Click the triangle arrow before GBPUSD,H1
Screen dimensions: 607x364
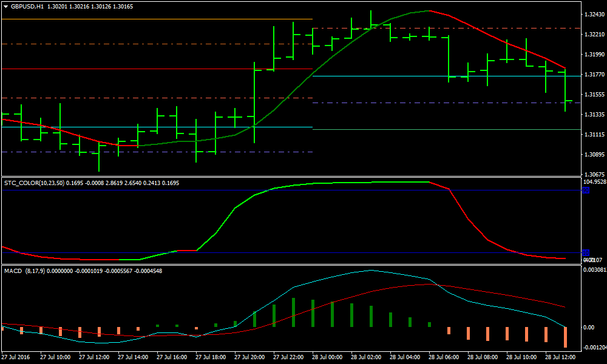coord(5,6)
